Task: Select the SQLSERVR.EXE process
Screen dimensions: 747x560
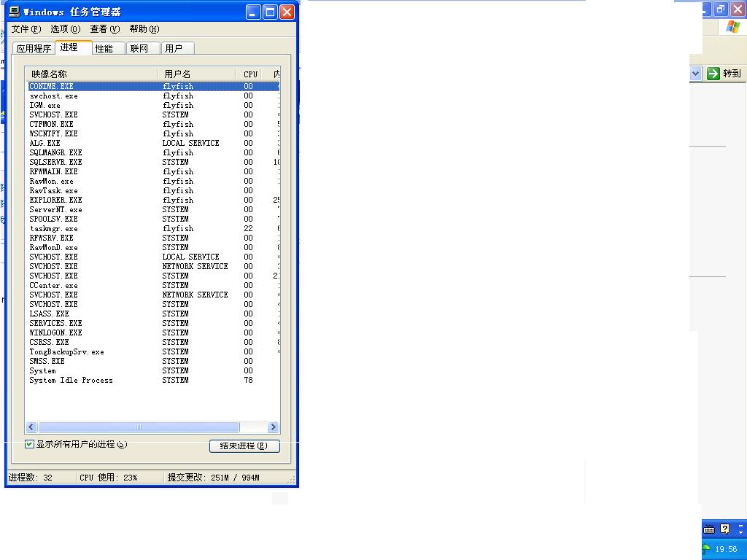Action: pos(55,162)
